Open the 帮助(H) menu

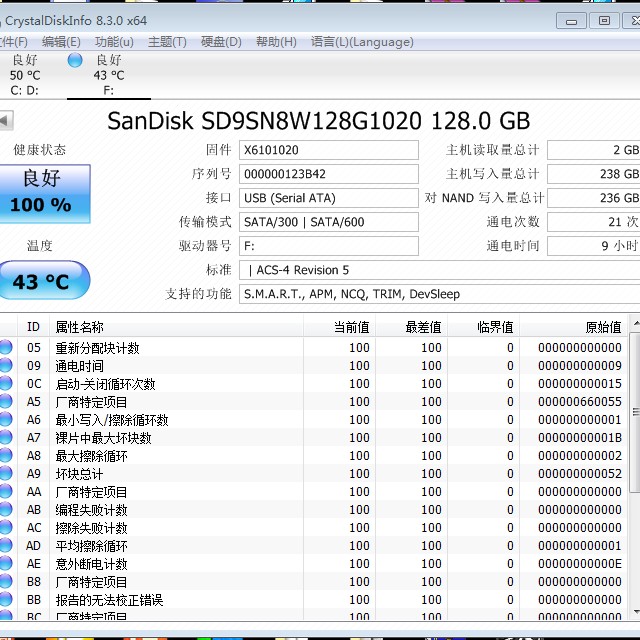pyautogui.click(x=276, y=42)
